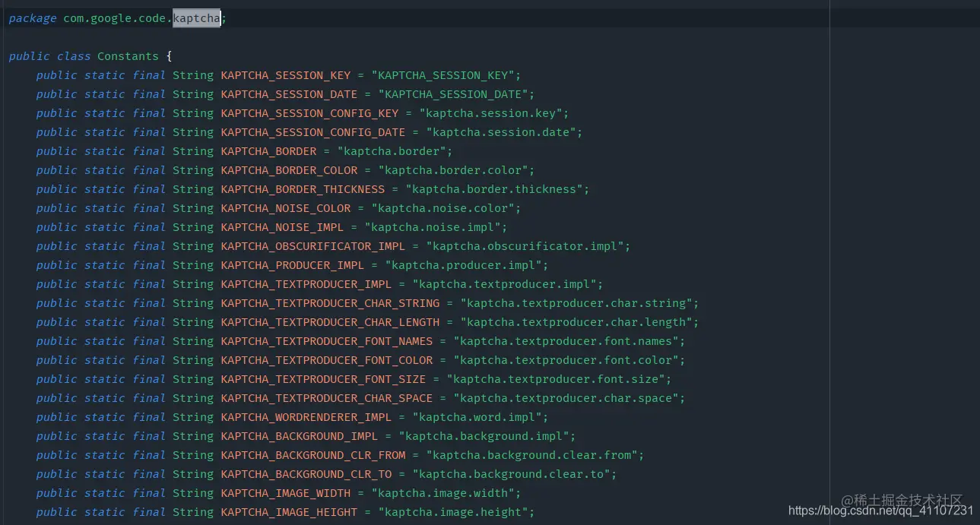
Task: Click the "kaptcha.border.thickness" string value
Action: pyautogui.click(x=494, y=189)
